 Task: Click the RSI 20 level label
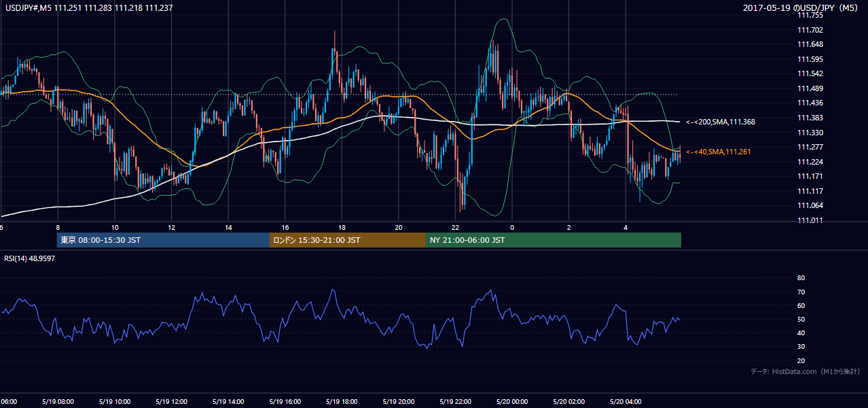[801, 360]
